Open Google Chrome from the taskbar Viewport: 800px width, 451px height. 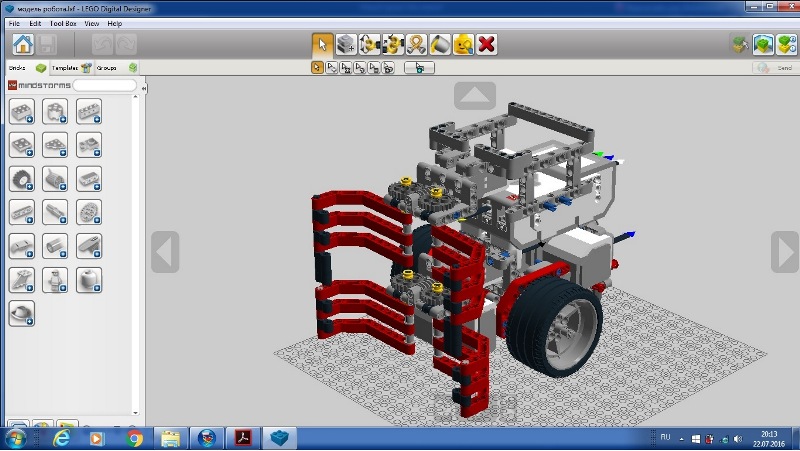(135, 439)
